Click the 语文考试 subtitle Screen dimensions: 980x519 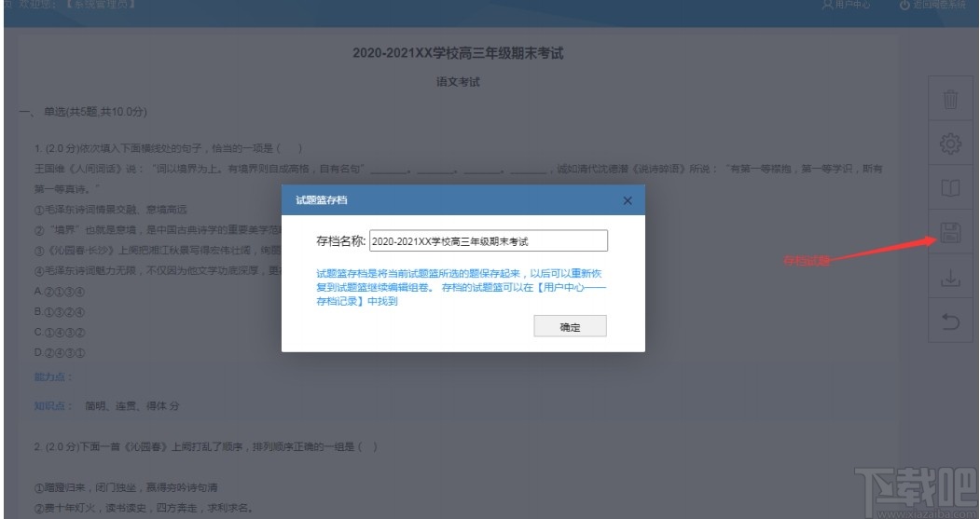click(x=458, y=82)
